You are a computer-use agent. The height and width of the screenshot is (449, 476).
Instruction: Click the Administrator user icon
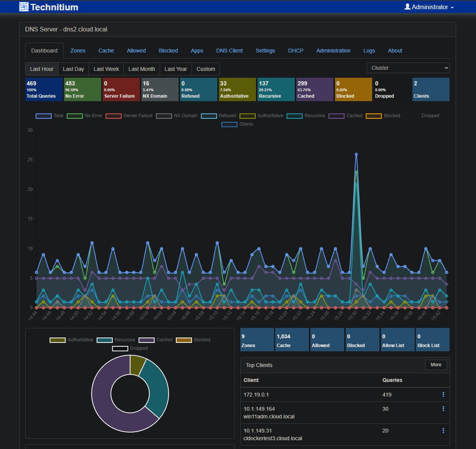408,7
